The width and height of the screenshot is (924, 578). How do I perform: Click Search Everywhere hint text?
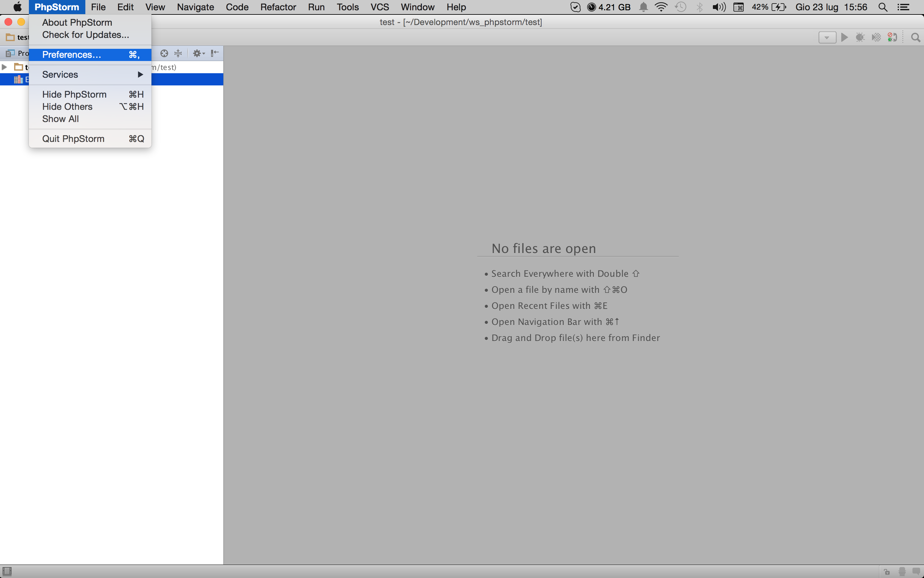tap(565, 274)
